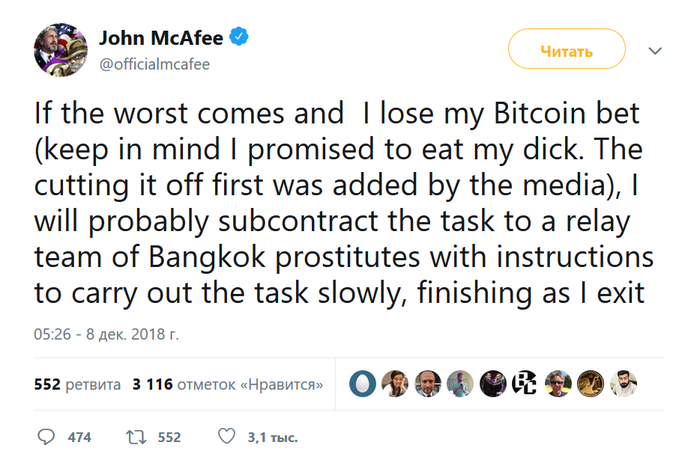Click the black-and-white BC logo avatar

525,384
